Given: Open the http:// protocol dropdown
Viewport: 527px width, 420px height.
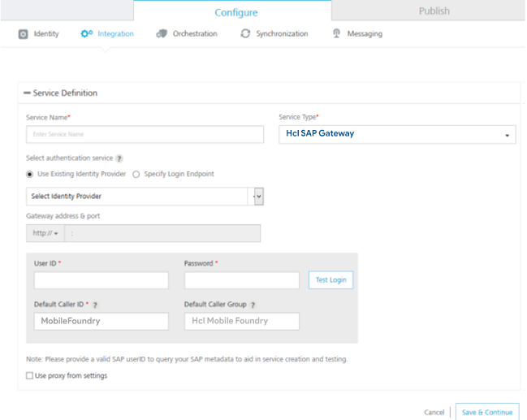Looking at the screenshot, I should 45,233.
